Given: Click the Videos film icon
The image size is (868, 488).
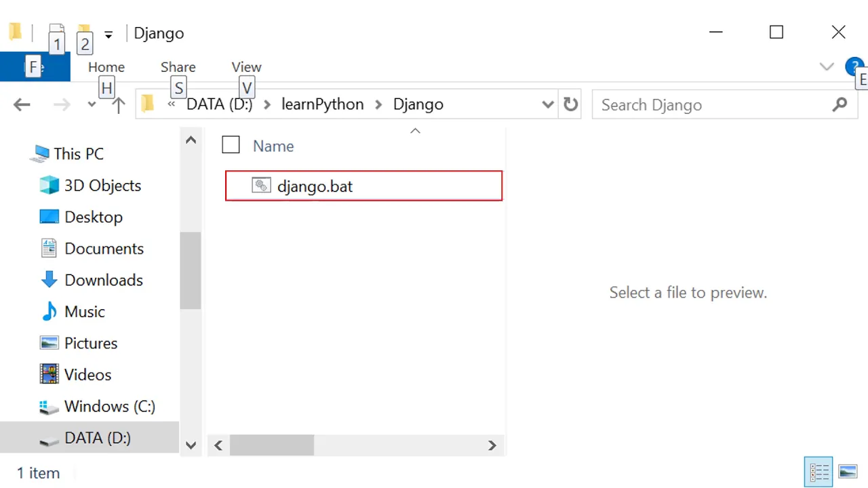Looking at the screenshot, I should pos(49,374).
